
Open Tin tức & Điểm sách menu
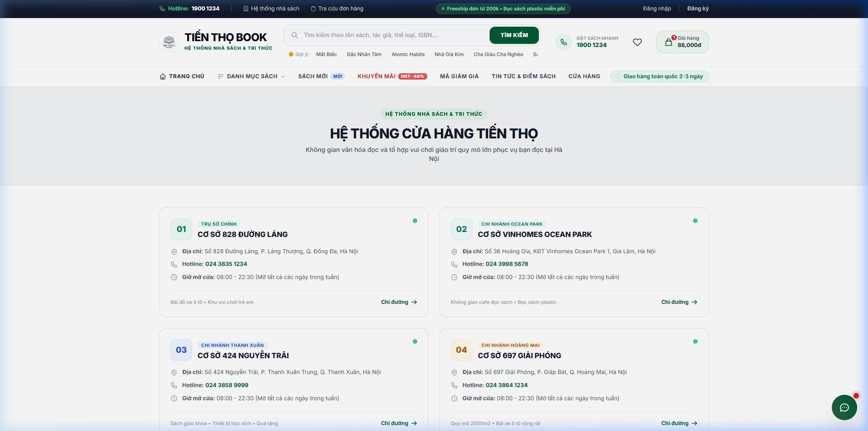click(x=524, y=76)
